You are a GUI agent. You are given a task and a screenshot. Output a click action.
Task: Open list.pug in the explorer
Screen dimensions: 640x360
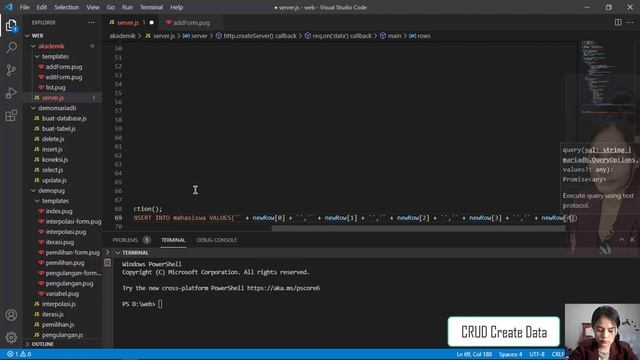56,87
